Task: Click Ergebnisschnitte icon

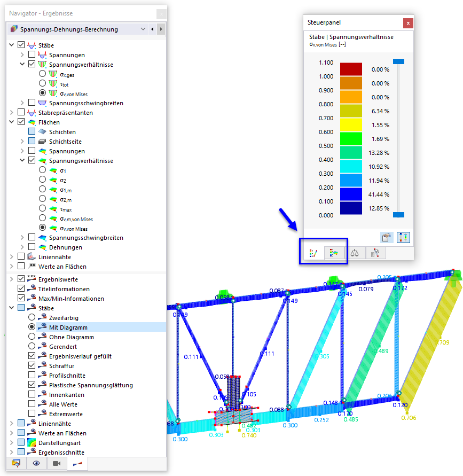Action: [x=32, y=452]
